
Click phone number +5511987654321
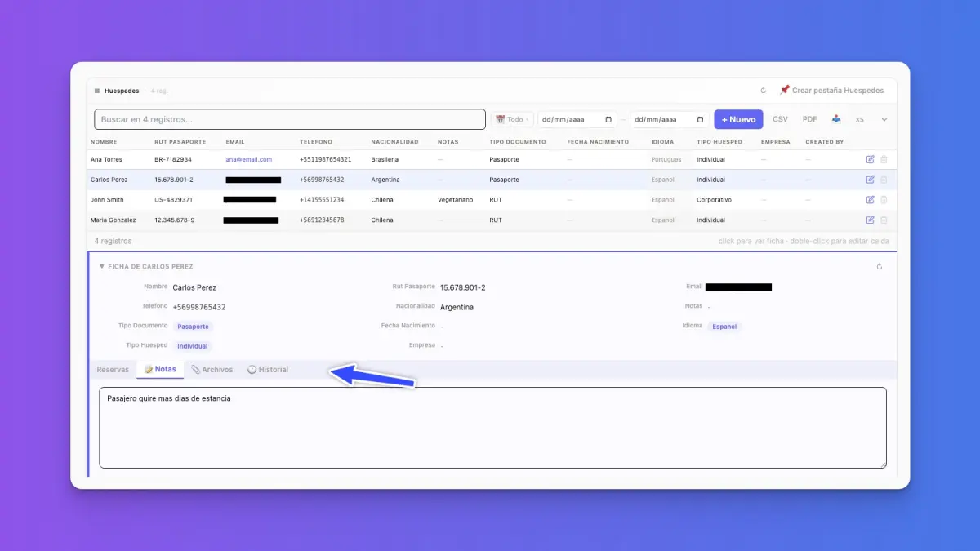tap(325, 159)
